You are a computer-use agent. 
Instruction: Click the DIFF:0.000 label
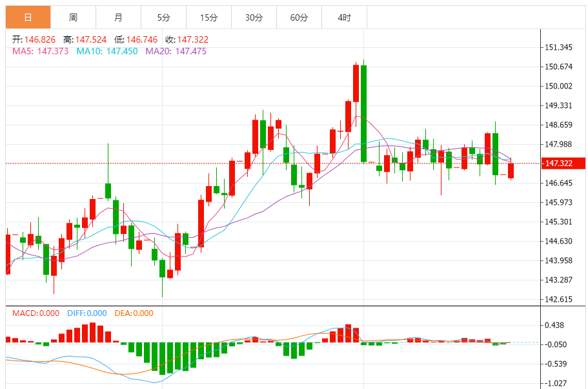click(87, 313)
